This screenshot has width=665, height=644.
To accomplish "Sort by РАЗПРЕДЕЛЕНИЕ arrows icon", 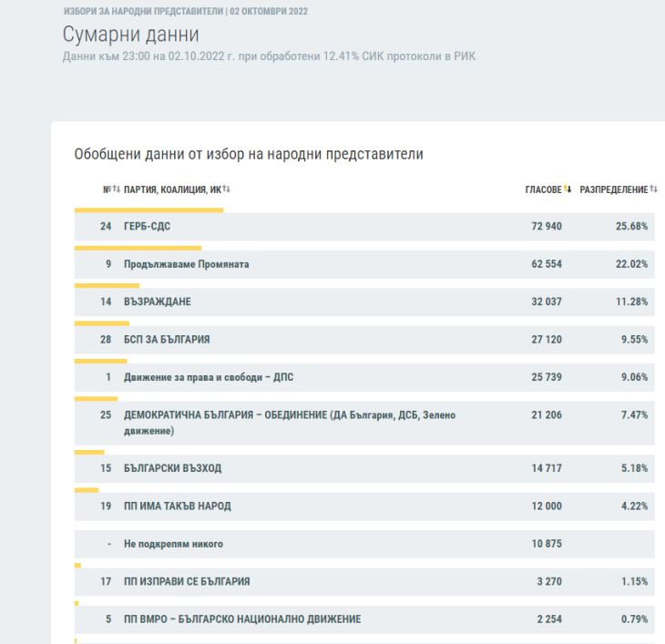I will pos(653,189).
